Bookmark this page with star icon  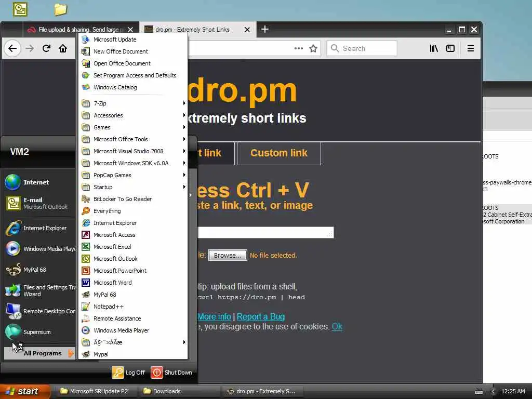[313, 48]
